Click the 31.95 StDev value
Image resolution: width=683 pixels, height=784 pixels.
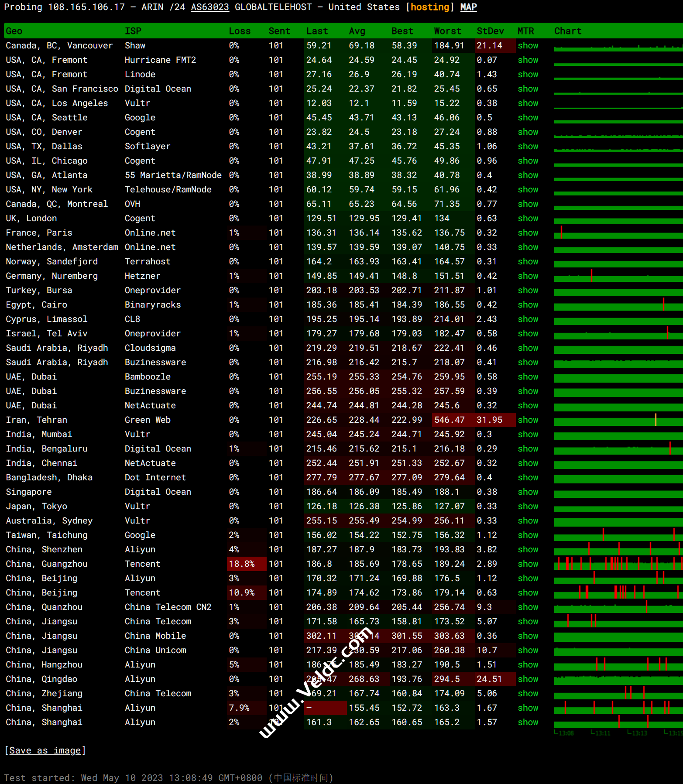point(495,420)
